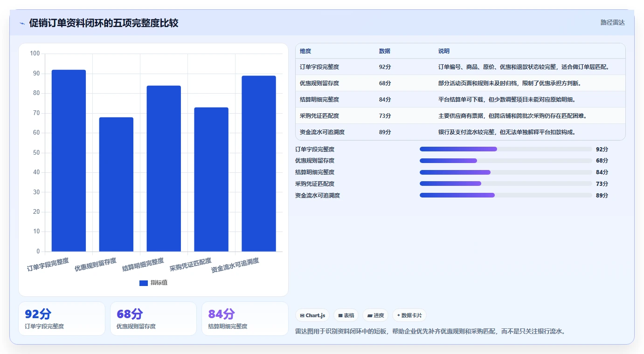Click the 订单字段完整度 progress bar
644x354 pixels.
click(x=506, y=149)
